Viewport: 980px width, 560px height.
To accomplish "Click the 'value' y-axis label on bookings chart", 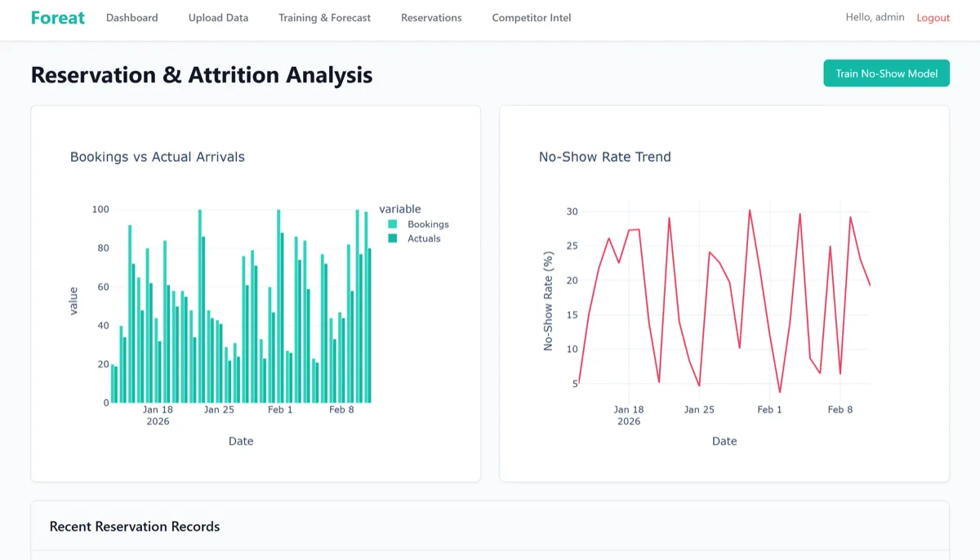I will tap(73, 301).
